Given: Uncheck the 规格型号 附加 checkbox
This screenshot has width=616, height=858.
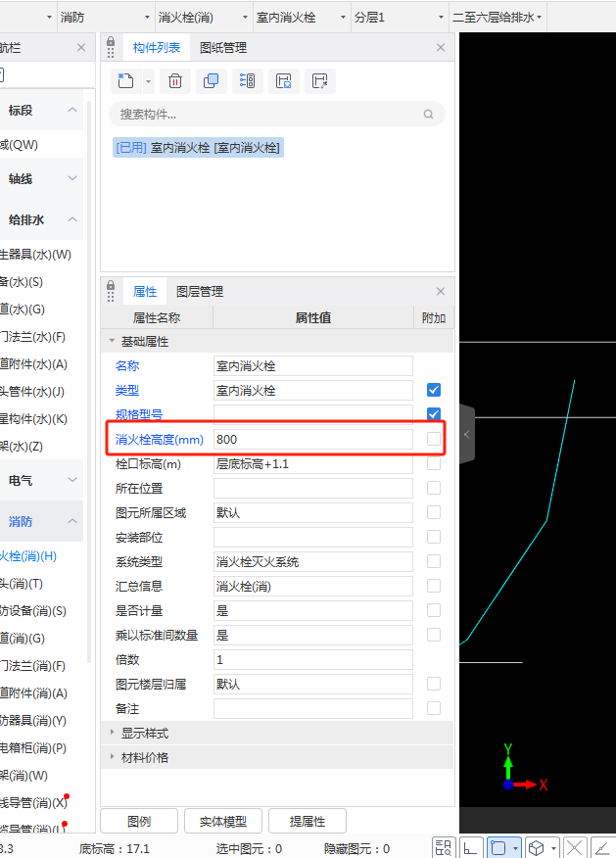Looking at the screenshot, I should click(434, 413).
